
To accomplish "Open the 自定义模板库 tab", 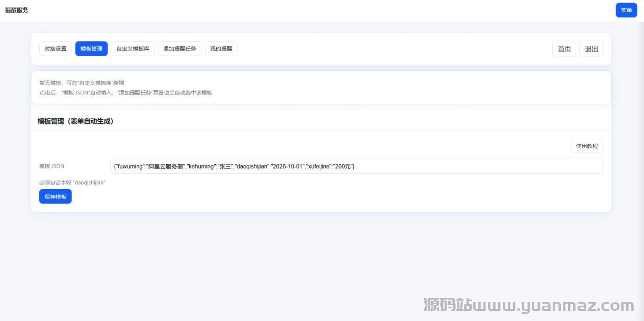I will (x=133, y=49).
